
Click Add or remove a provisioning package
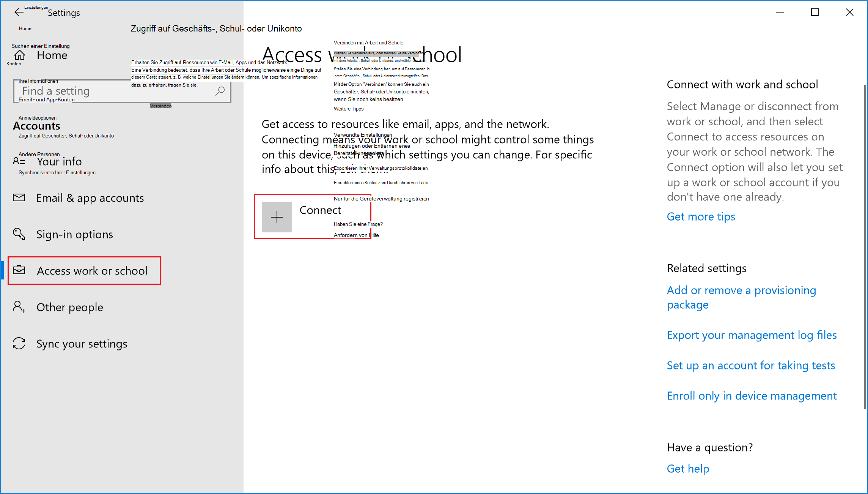point(741,297)
